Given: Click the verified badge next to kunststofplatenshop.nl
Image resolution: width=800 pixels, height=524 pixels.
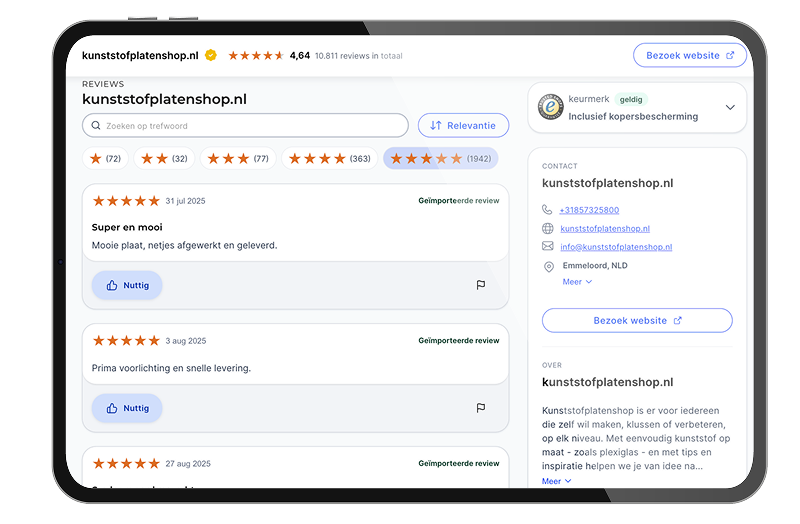Looking at the screenshot, I should [211, 55].
